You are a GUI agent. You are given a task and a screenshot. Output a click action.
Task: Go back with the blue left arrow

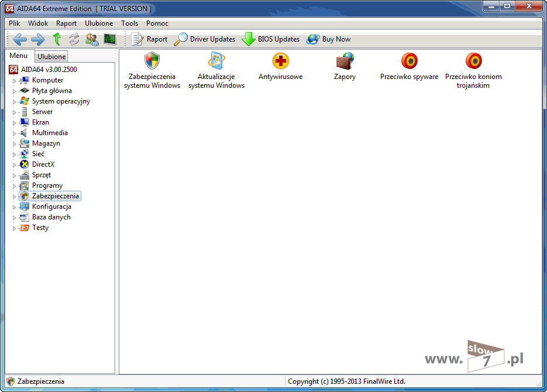coord(20,39)
